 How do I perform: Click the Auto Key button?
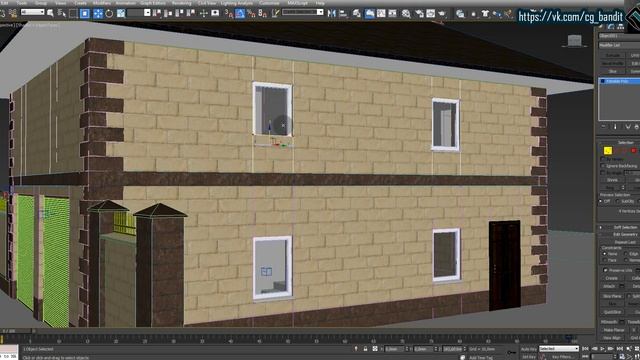pos(529,349)
